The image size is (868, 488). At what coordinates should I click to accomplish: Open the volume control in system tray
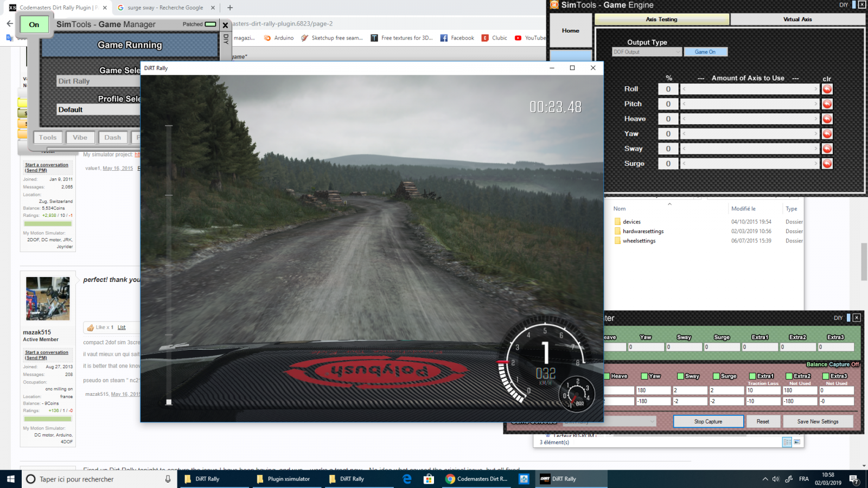776,479
